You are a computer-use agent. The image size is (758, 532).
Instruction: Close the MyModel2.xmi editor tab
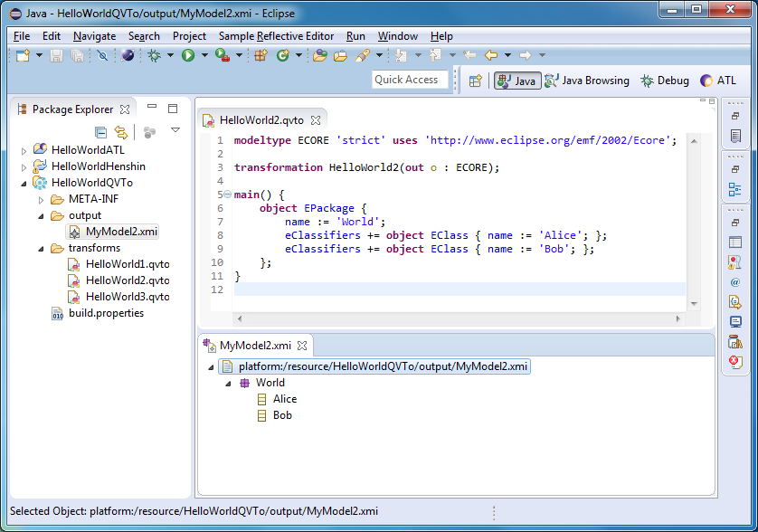coord(302,346)
